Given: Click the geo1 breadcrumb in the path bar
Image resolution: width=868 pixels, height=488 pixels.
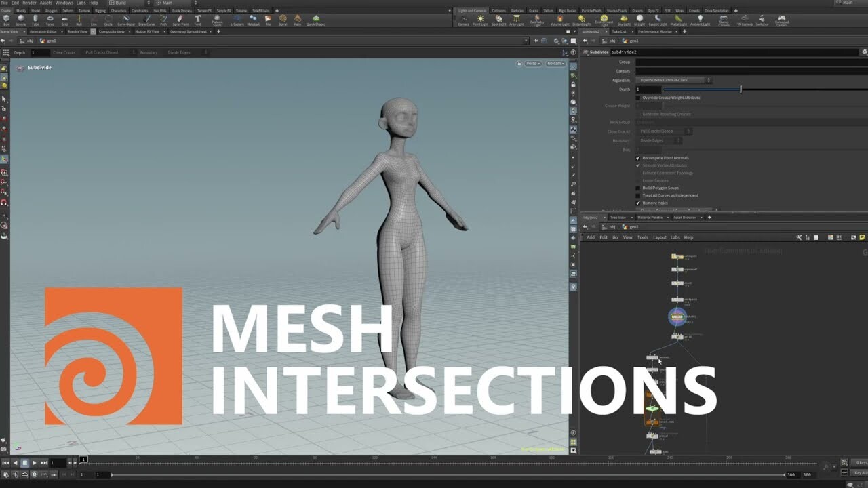Looking at the screenshot, I should pos(51,41).
